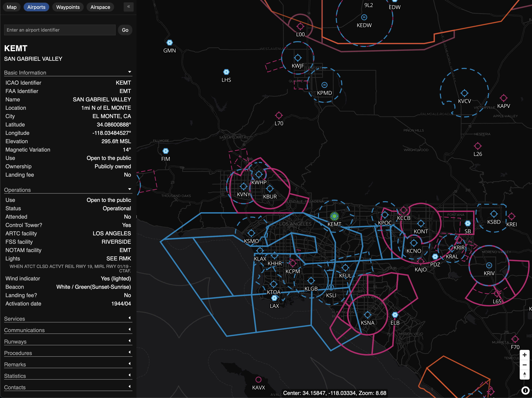Click the KREI airport marker
The image size is (532, 398).
(511, 216)
